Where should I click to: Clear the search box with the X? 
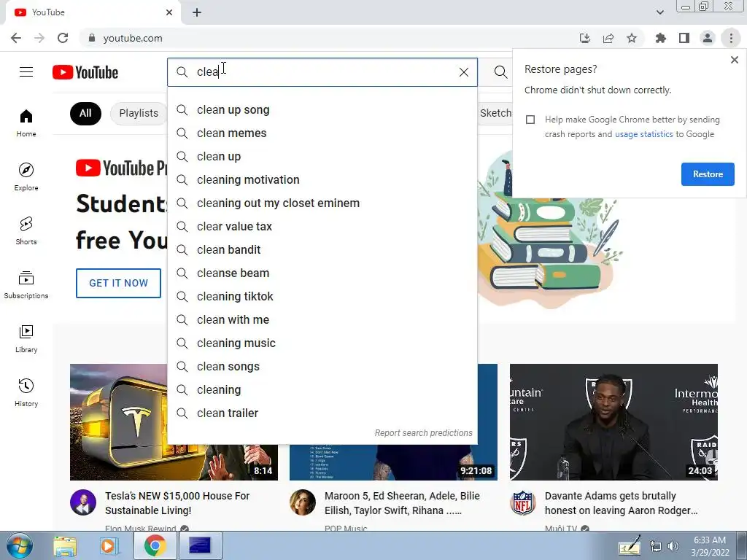point(463,72)
